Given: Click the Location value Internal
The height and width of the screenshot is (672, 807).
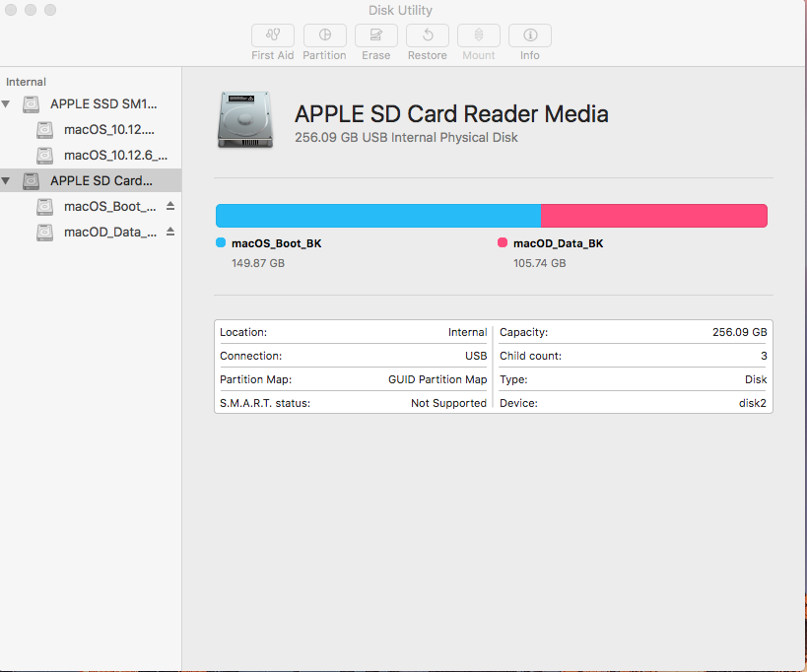Looking at the screenshot, I should [467, 332].
